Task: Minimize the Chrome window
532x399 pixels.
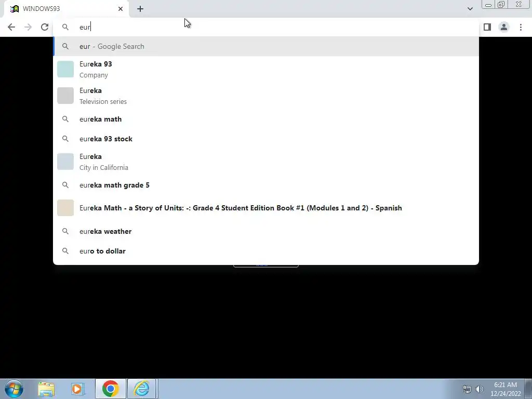Action: tap(488, 5)
